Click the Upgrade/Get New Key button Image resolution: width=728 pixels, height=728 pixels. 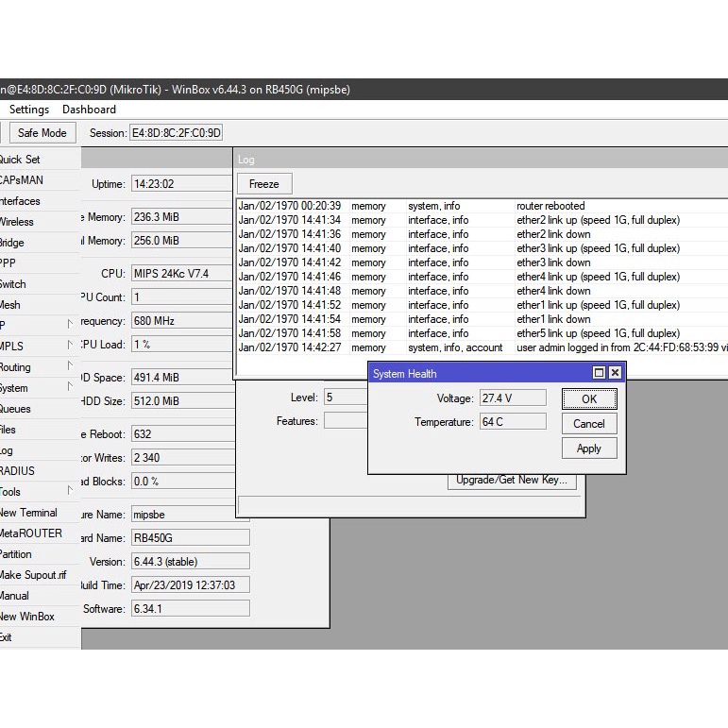(511, 480)
